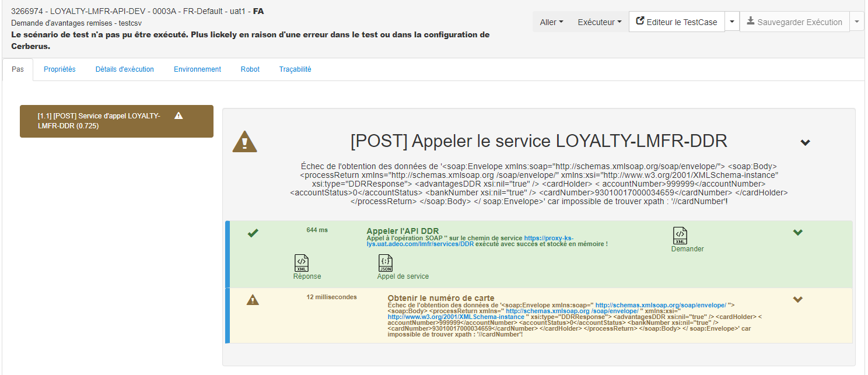Switch to the Détails d'exécution tab
The height and width of the screenshot is (375, 868).
(125, 69)
